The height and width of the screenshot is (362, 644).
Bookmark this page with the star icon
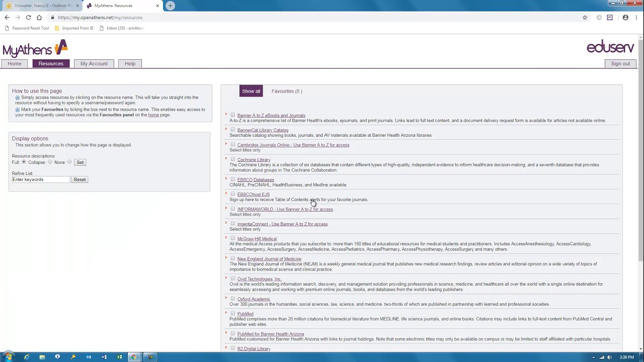point(585,18)
